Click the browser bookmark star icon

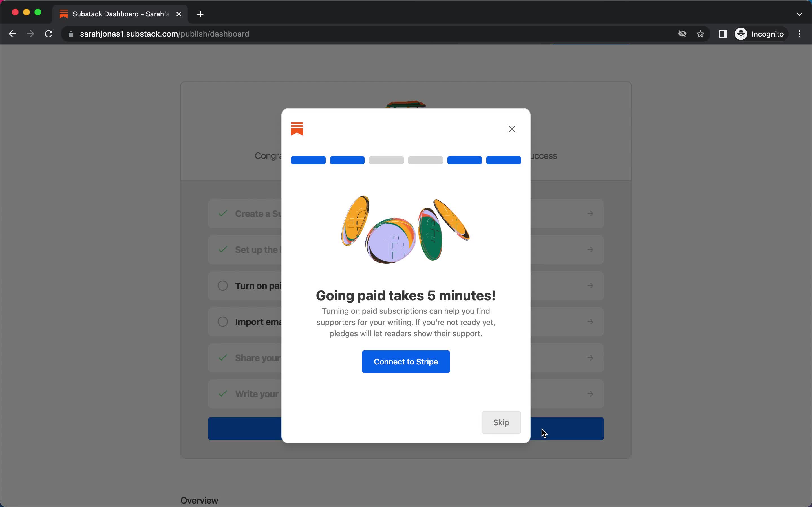(701, 34)
